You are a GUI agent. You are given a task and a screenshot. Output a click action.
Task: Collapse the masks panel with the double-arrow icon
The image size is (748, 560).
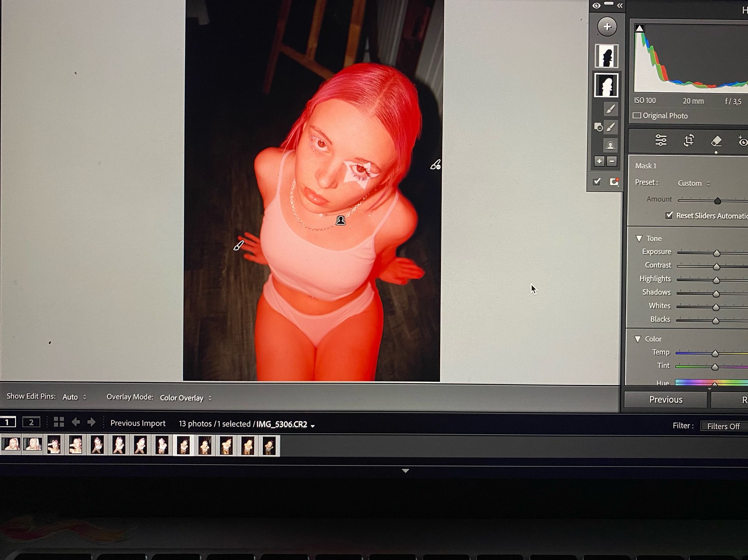click(x=619, y=5)
